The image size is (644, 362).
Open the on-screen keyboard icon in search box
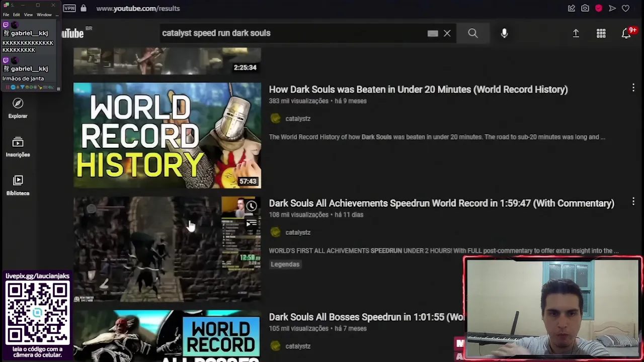[433, 33]
